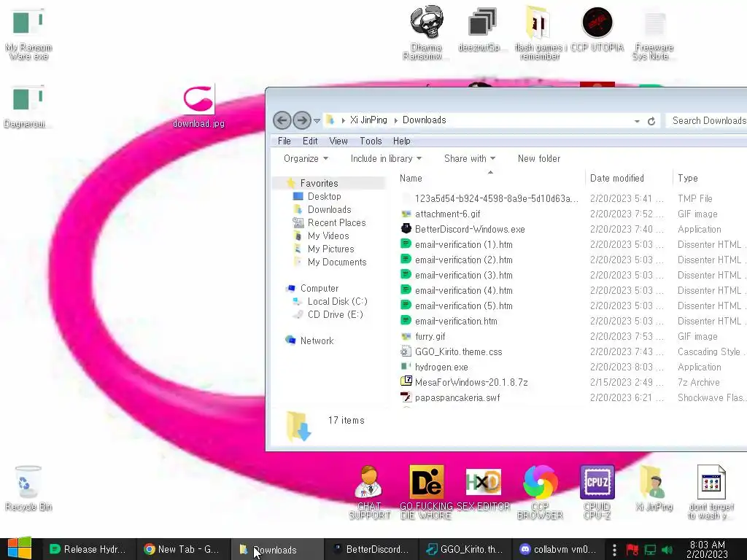Open the Dagneroul desktop icon

pos(26,107)
